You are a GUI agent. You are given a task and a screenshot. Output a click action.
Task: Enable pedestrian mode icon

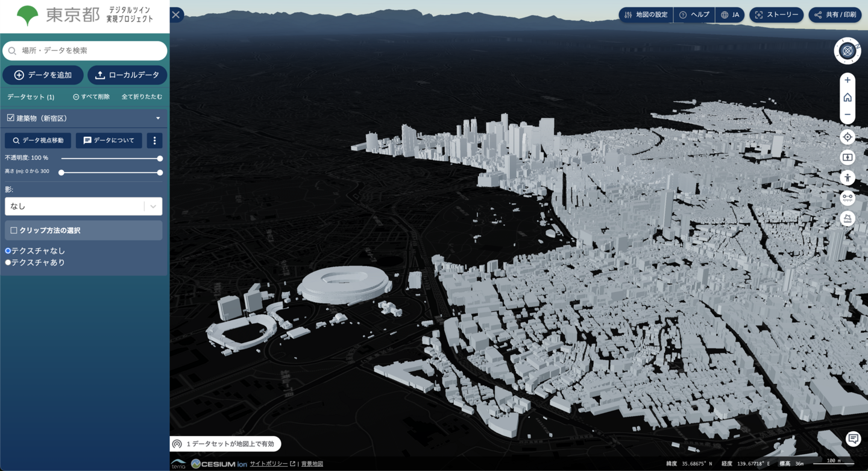848,177
